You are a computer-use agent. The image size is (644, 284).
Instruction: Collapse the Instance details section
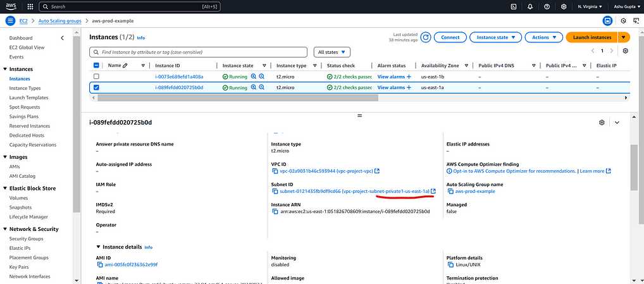click(x=98, y=247)
